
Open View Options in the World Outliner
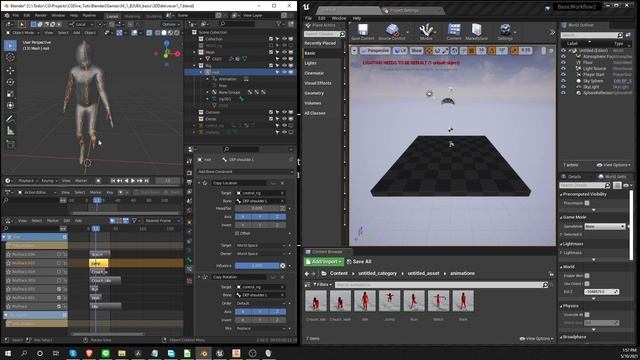613,165
